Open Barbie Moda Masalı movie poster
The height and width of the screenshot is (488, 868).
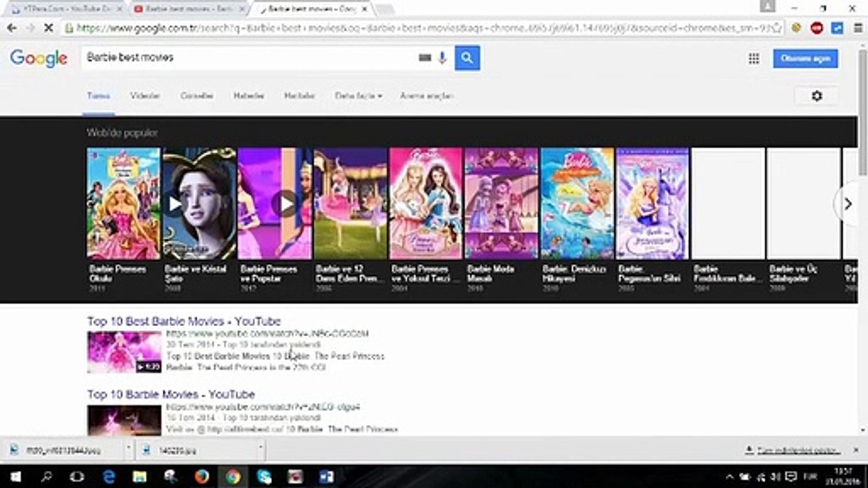pos(501,203)
